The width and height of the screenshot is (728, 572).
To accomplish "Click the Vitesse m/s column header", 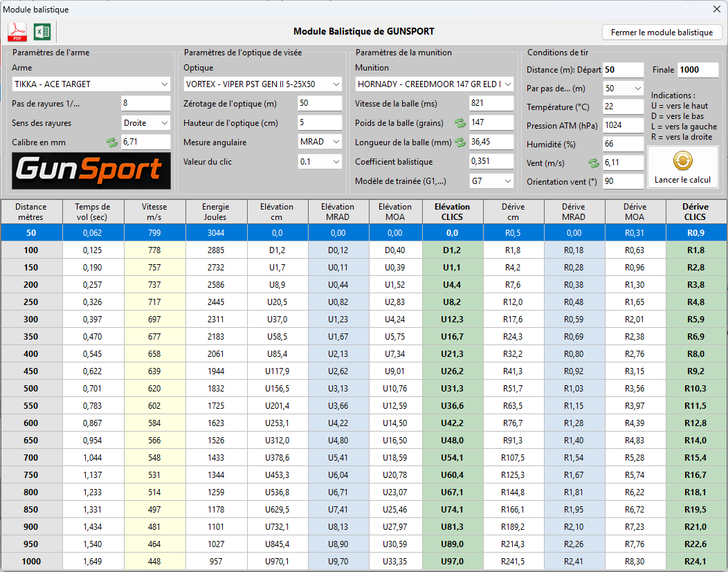I will 154,212.
